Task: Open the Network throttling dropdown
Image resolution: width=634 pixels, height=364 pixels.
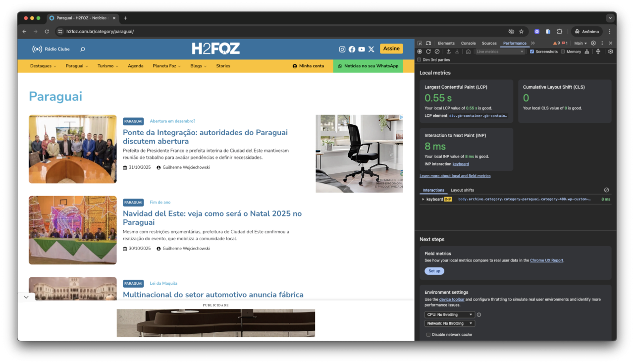Action: coord(449,323)
